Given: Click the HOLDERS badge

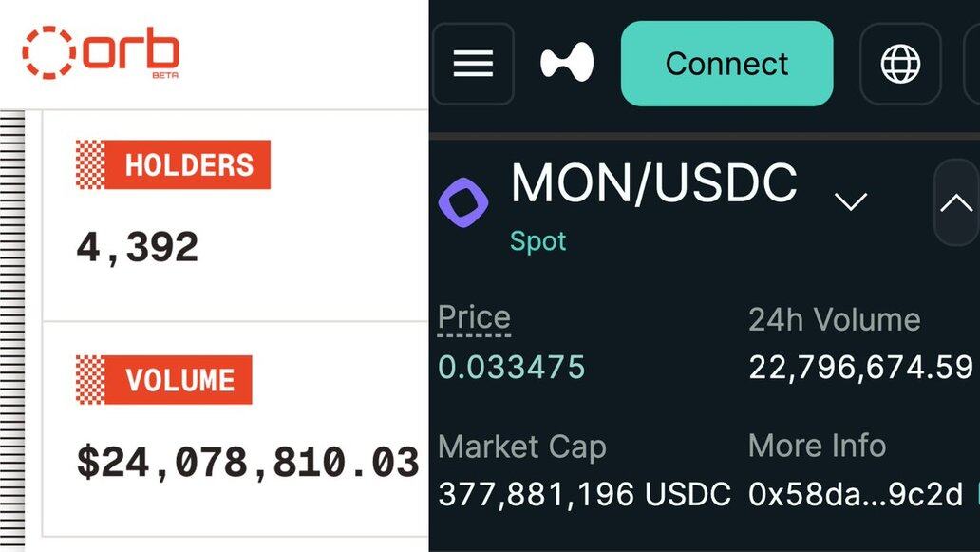Looking at the screenshot, I should pyautogui.click(x=188, y=164).
